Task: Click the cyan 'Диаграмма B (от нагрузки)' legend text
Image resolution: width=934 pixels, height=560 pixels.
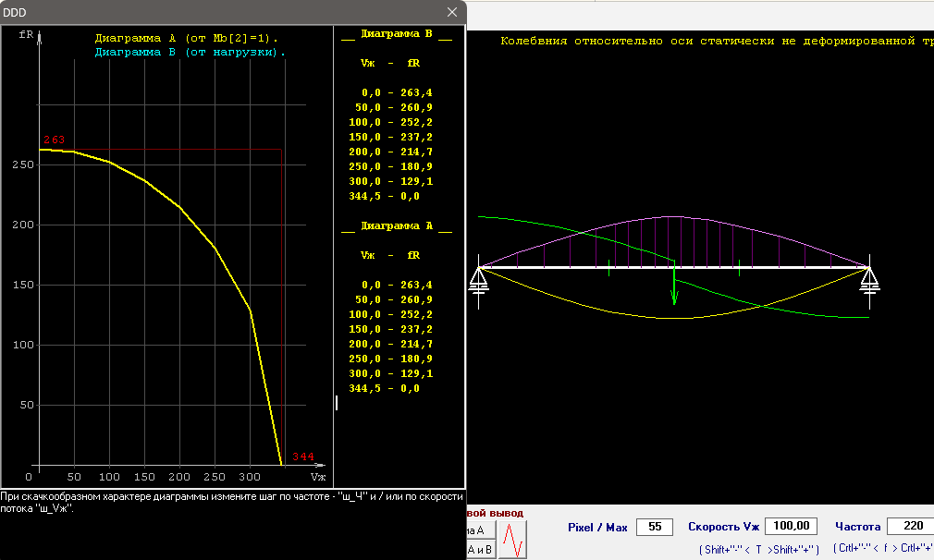Action: 190,52
